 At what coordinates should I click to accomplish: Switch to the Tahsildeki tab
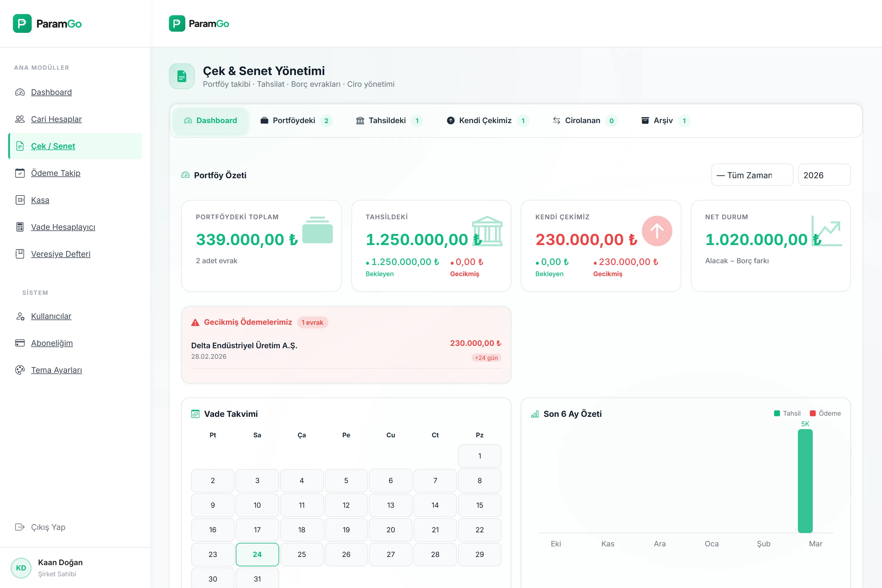coord(388,120)
